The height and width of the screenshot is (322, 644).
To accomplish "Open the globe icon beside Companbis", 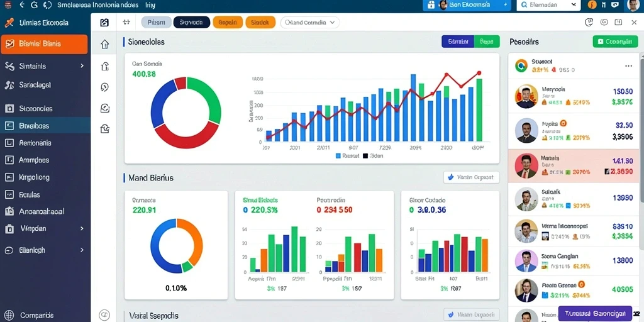I will coord(9,316).
